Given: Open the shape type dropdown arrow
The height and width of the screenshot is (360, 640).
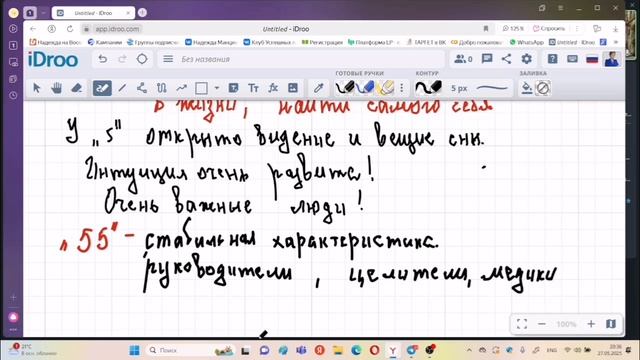Looking at the screenshot, I should (x=217, y=88).
